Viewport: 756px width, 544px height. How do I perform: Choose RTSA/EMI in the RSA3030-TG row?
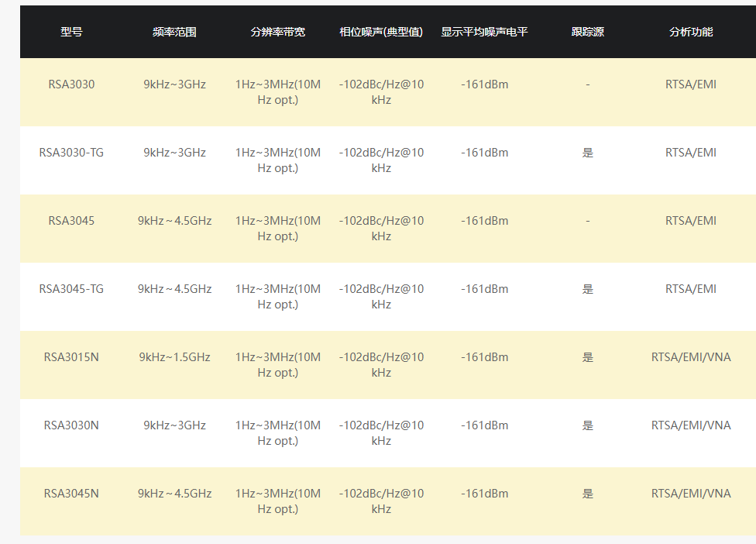pyautogui.click(x=691, y=153)
